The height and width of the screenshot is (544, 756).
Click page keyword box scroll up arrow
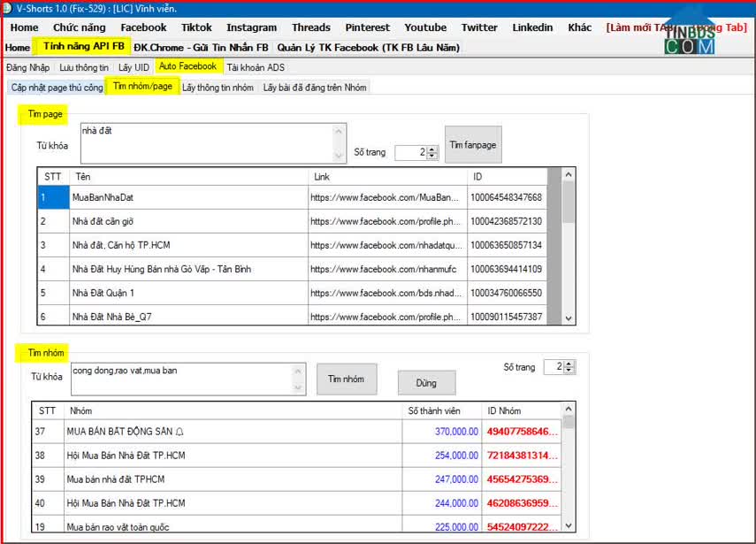point(339,131)
